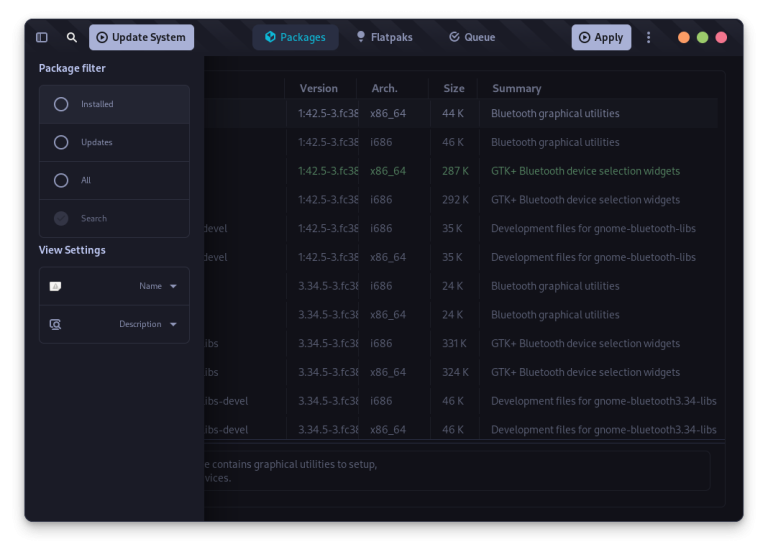This screenshot has height=552, width=768.
Task: Click the search magnifier icon
Action: (72, 38)
